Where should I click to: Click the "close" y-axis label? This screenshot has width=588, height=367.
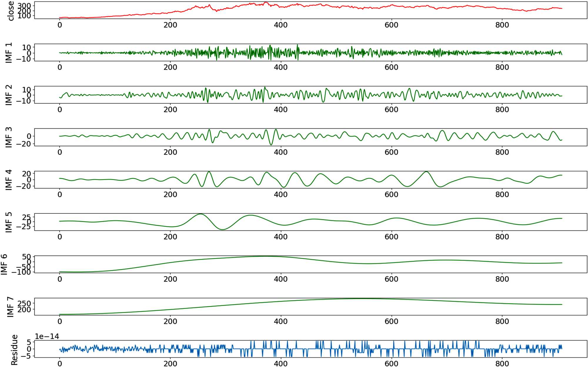click(11, 11)
